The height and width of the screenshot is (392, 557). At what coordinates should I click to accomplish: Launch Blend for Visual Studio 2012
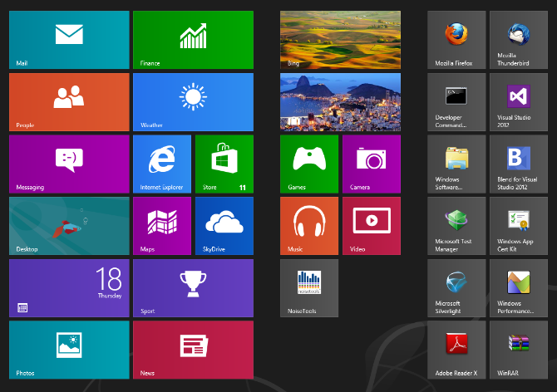click(519, 164)
